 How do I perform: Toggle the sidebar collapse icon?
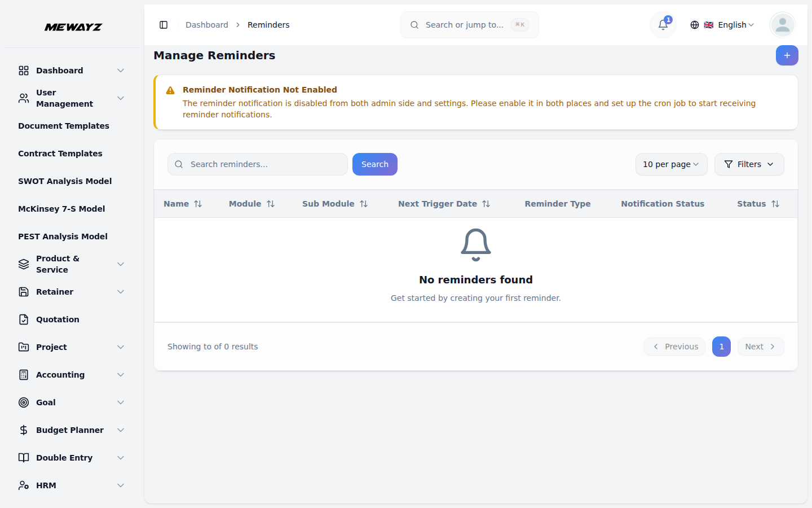(164, 25)
